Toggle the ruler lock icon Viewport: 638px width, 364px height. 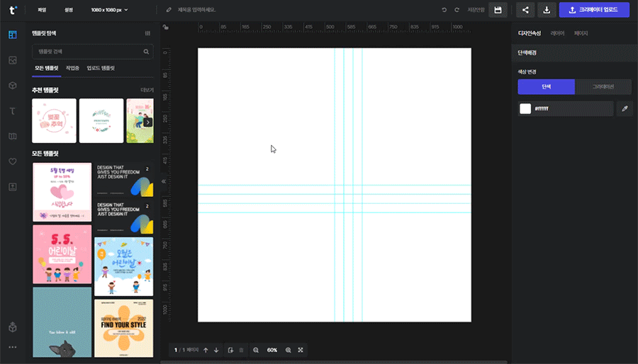click(x=165, y=28)
